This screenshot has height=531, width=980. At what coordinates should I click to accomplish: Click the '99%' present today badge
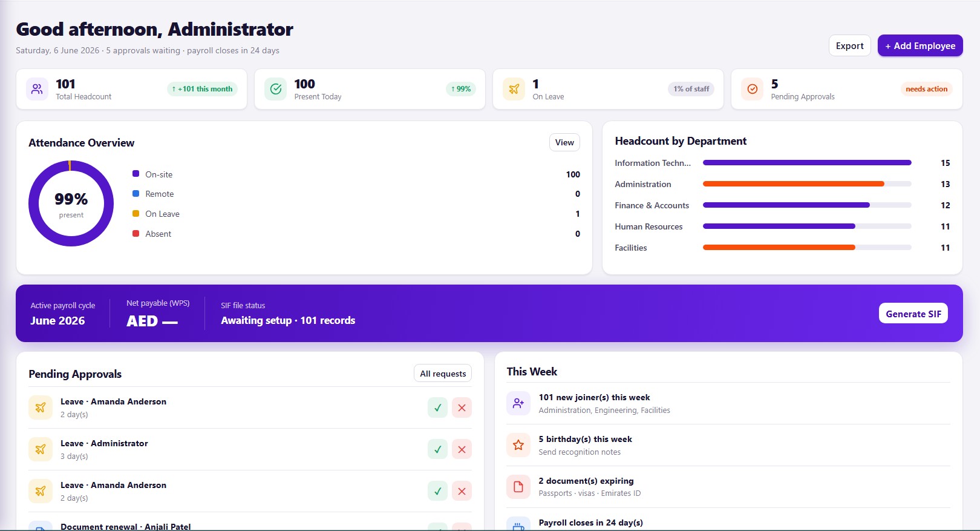coord(461,89)
